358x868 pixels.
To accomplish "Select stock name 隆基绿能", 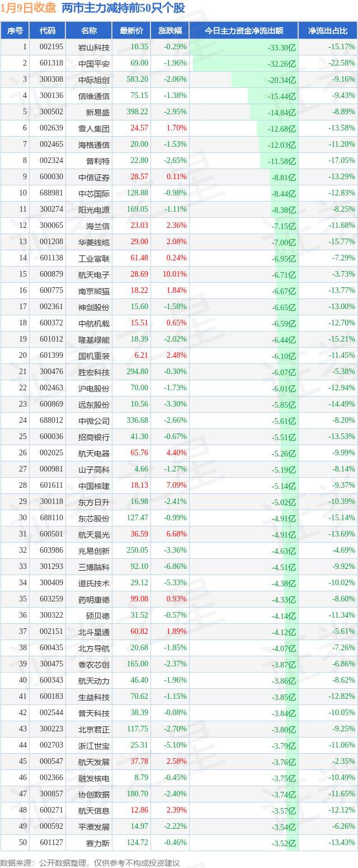I will point(95,339).
